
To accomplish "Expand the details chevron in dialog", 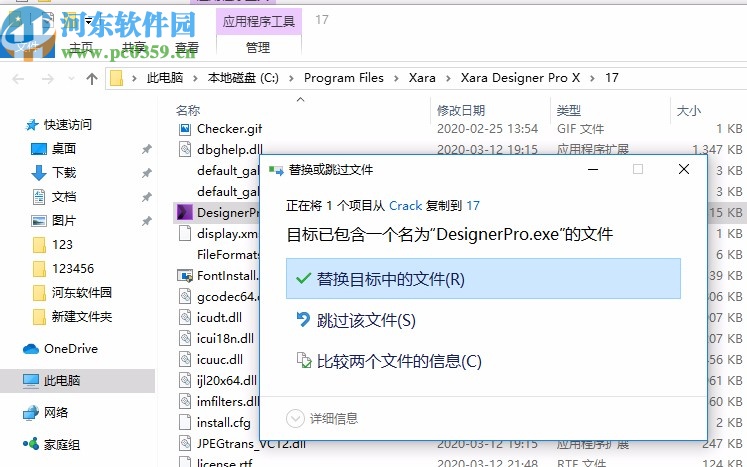I will 295,419.
